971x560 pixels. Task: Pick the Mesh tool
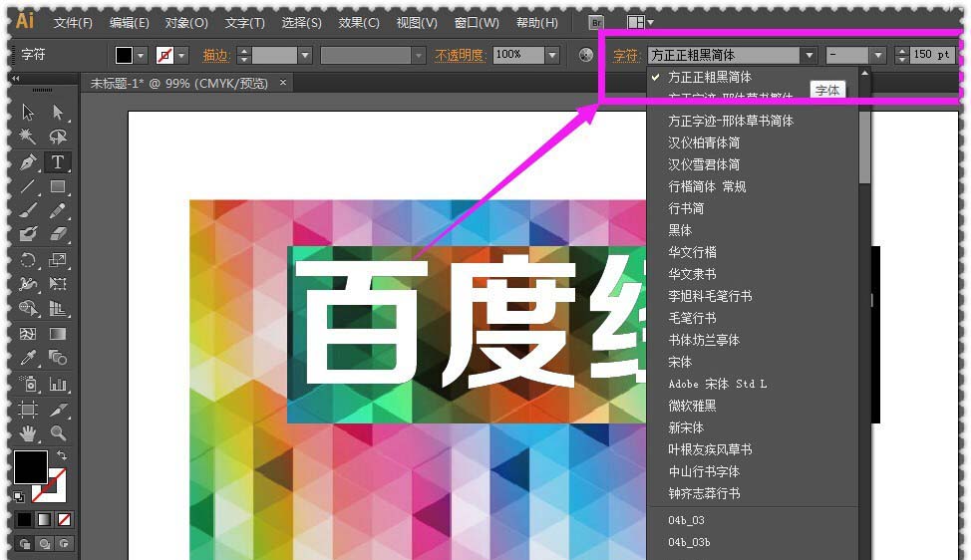[28, 334]
